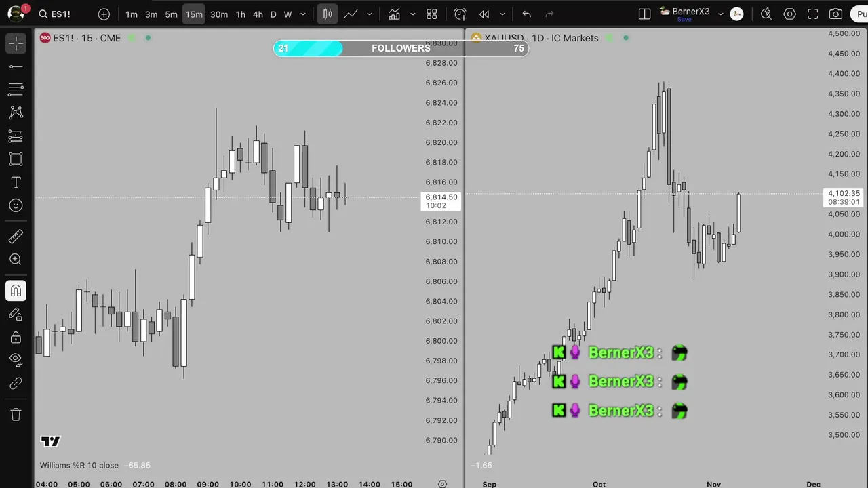Expand the indicators favorites dropdown

click(412, 14)
